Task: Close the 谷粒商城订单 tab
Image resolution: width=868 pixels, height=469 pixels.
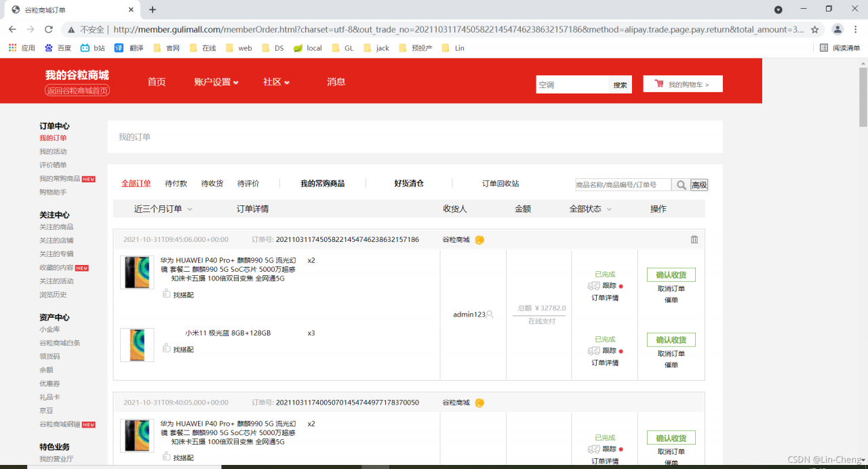Action: pos(131,9)
